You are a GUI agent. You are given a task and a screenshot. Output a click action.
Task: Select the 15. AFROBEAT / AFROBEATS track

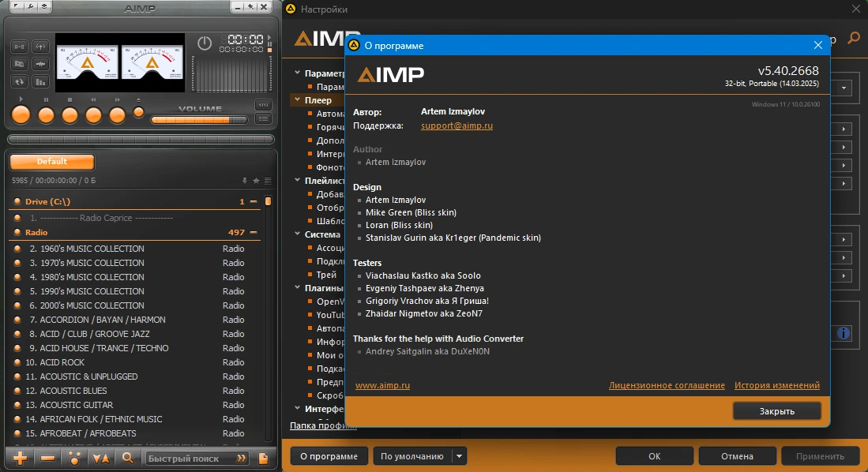click(x=136, y=433)
